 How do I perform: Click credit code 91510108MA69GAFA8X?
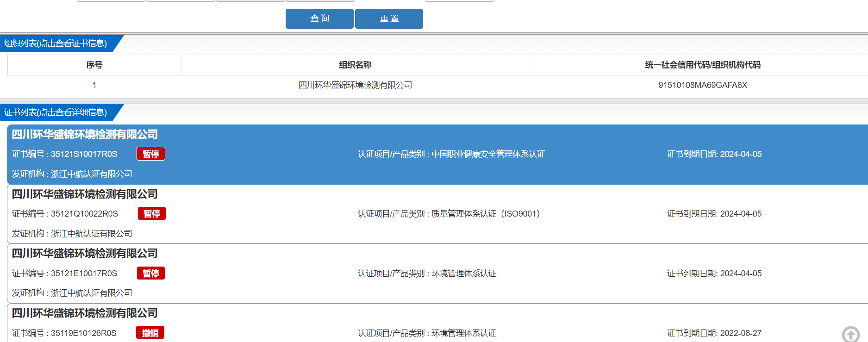[703, 85]
